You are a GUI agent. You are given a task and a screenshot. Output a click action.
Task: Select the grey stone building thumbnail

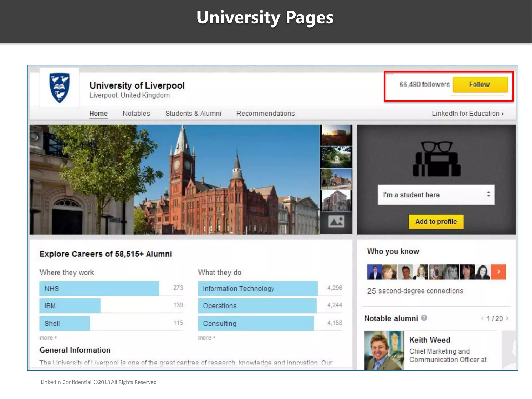click(x=336, y=201)
